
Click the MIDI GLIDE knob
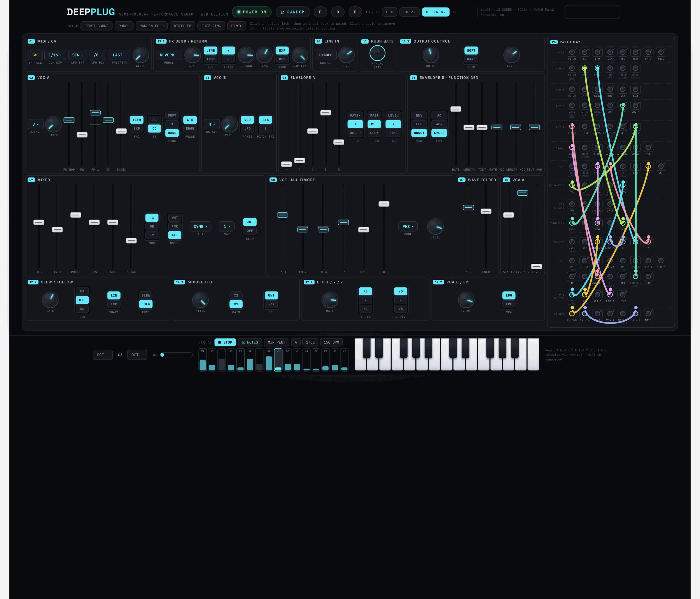tap(140, 55)
